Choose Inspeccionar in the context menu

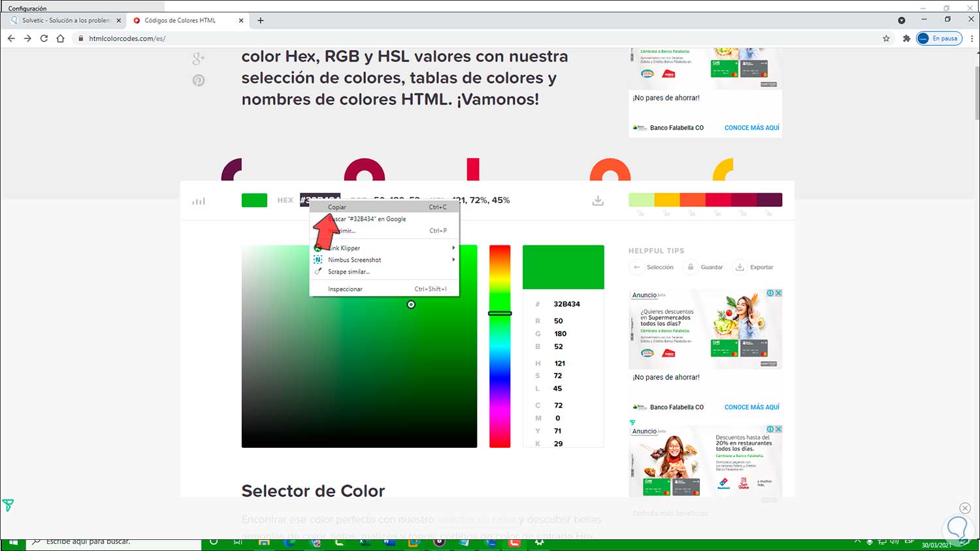click(x=384, y=289)
